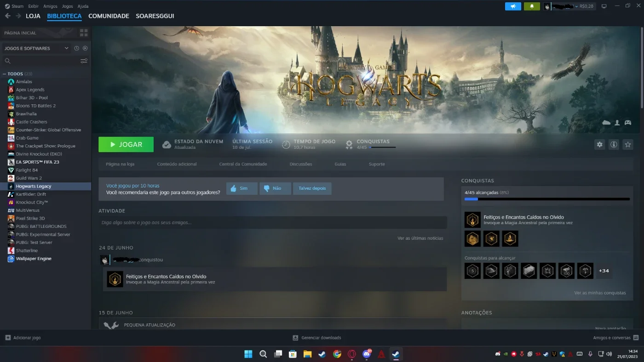Click the Não thumbs-down button

point(275,188)
